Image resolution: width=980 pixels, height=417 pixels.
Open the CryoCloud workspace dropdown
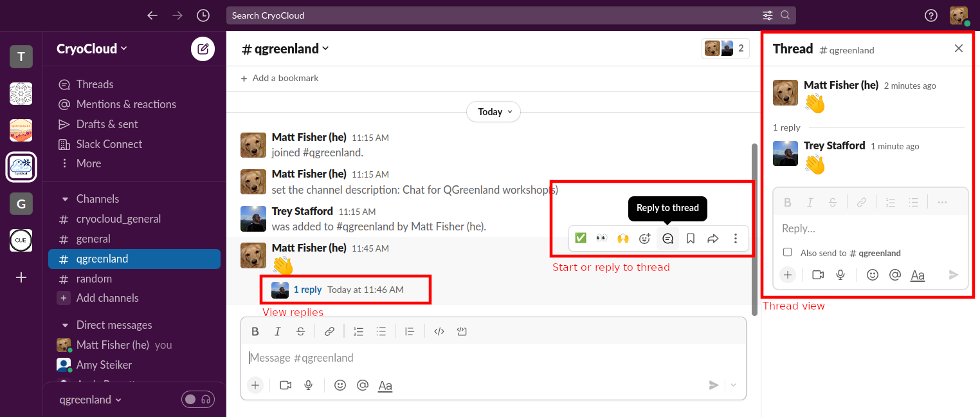coord(92,49)
